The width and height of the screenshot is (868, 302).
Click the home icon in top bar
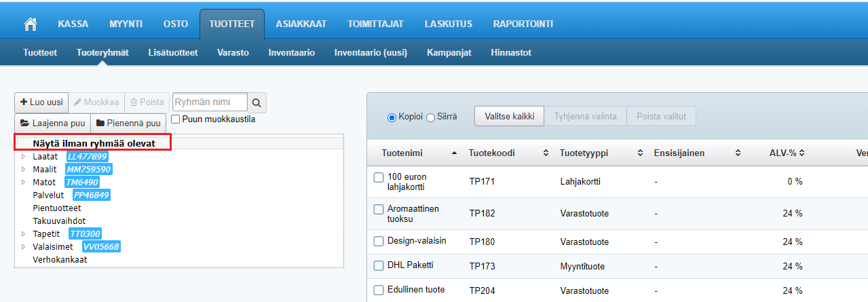pos(30,24)
